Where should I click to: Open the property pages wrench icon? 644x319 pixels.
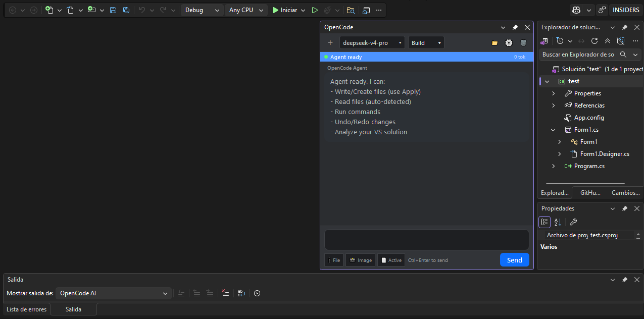573,222
